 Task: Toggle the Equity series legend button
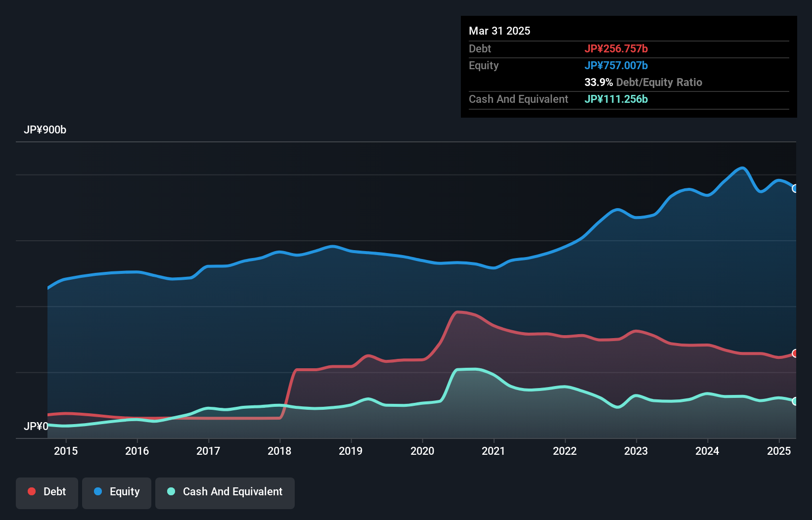[x=117, y=492]
